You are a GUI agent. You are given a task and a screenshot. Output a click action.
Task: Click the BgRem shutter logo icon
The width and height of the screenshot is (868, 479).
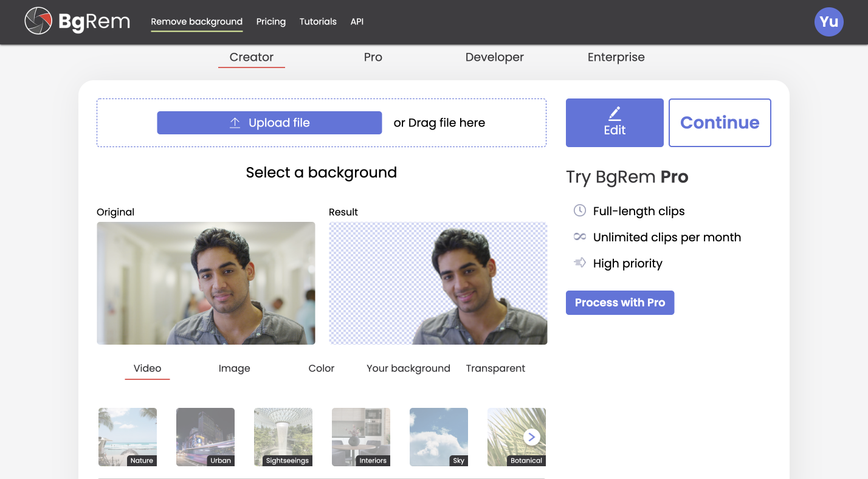(39, 21)
